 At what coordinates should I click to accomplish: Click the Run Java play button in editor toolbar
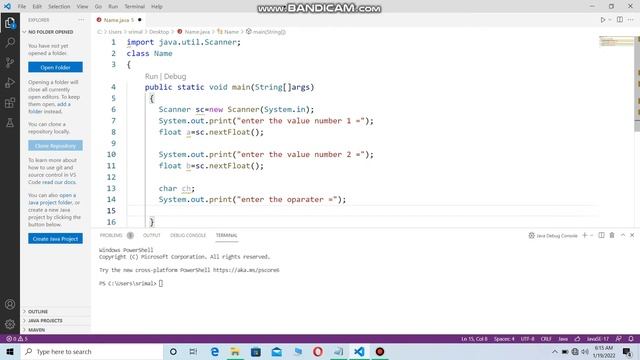click(x=602, y=20)
